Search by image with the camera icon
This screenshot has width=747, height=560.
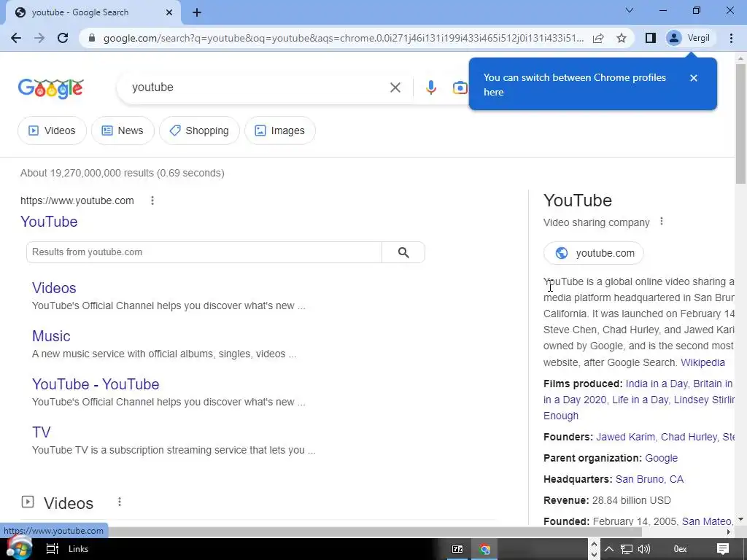pyautogui.click(x=460, y=87)
